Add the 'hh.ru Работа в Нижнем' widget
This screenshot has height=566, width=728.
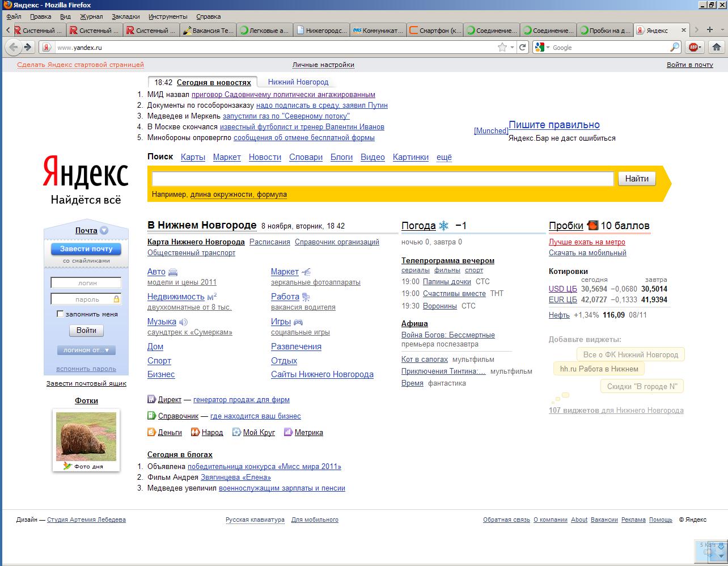click(x=599, y=369)
